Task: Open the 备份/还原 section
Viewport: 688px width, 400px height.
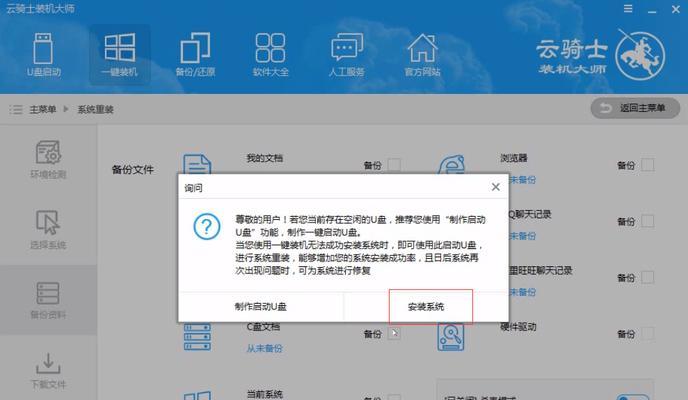Action: [x=195, y=55]
